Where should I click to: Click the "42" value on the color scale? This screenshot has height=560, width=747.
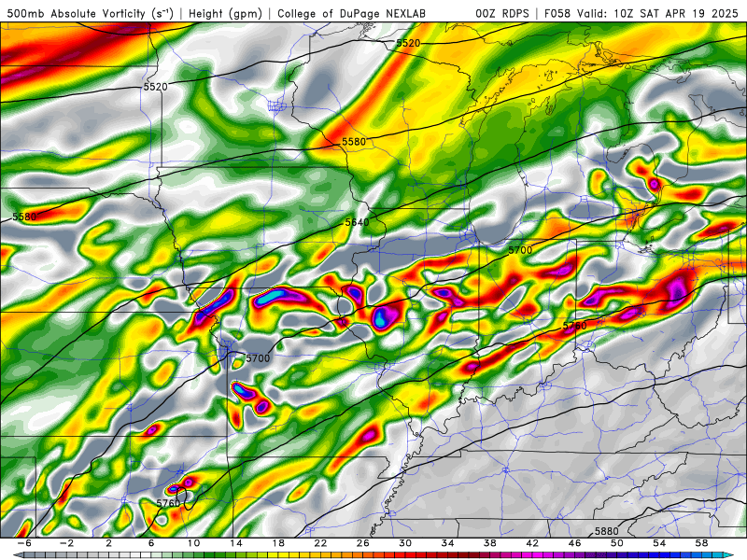point(532,543)
